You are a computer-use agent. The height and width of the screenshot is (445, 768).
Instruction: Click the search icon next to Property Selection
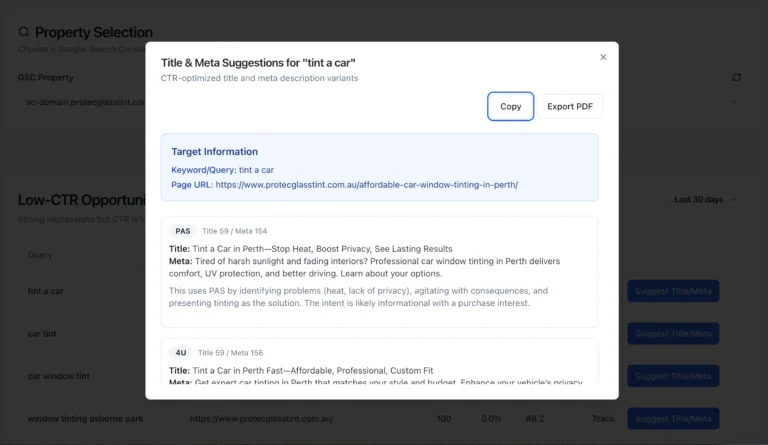[24, 32]
